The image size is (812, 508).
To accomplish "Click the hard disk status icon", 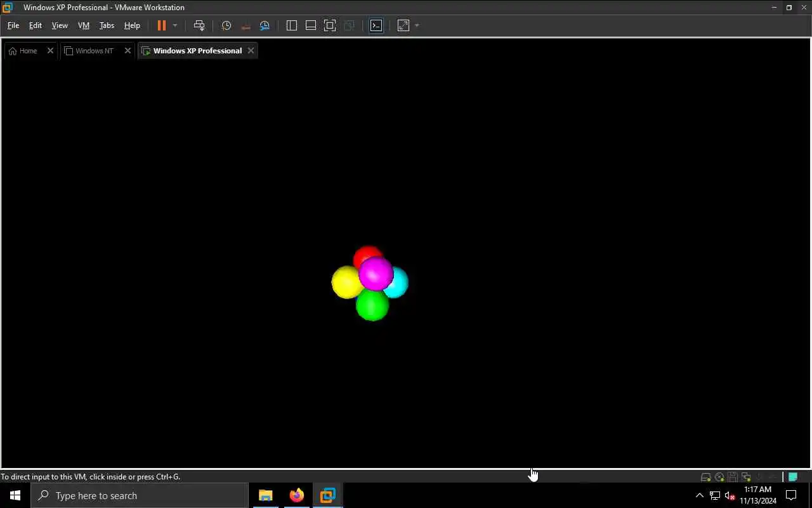I will tap(705, 477).
